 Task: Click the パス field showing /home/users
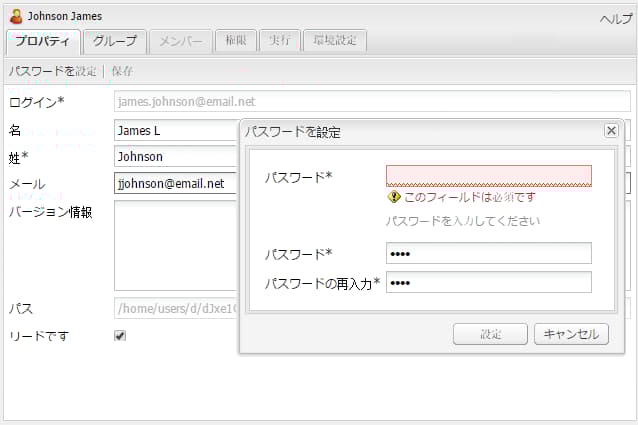pyautogui.click(x=176, y=308)
